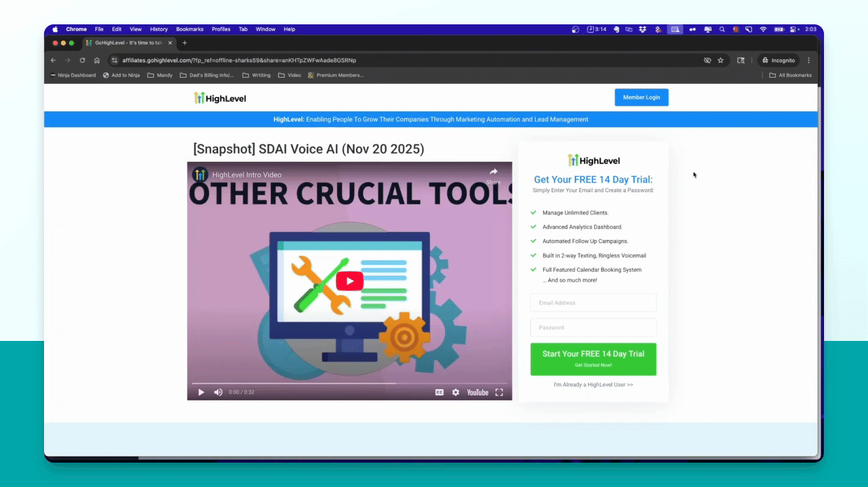Open the Edit menu
The width and height of the screenshot is (868, 487).
tap(117, 29)
